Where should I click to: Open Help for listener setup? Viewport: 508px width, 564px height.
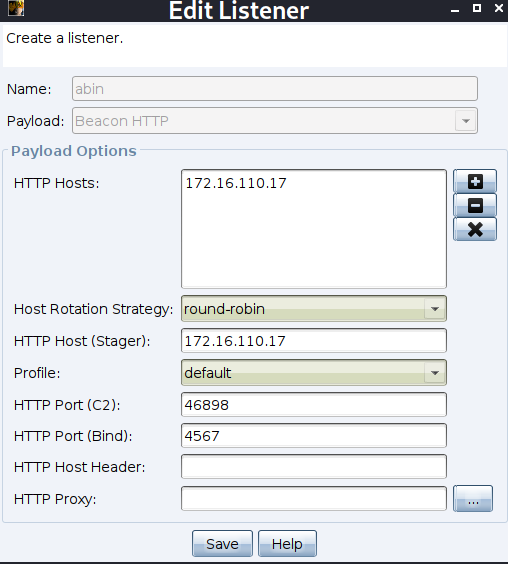pos(287,543)
